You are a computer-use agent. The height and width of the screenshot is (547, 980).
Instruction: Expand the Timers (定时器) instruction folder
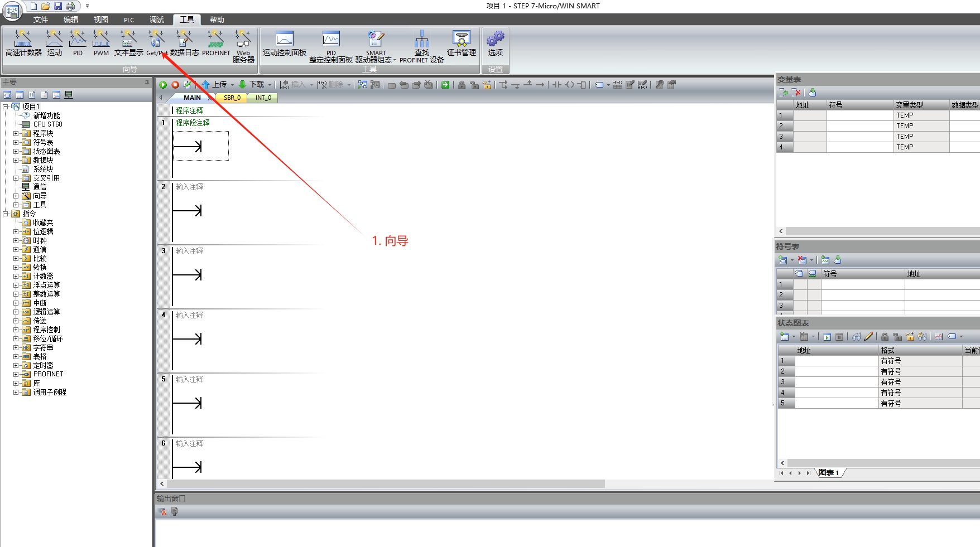16,365
